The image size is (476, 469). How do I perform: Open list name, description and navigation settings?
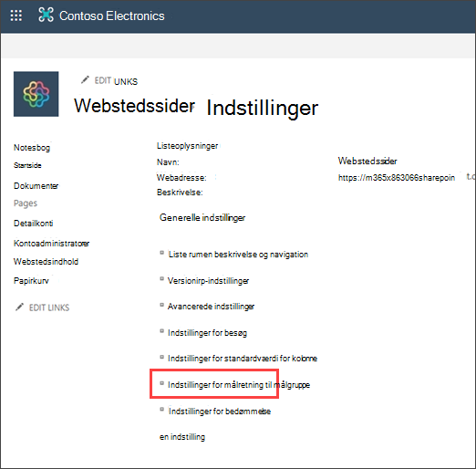point(238,255)
